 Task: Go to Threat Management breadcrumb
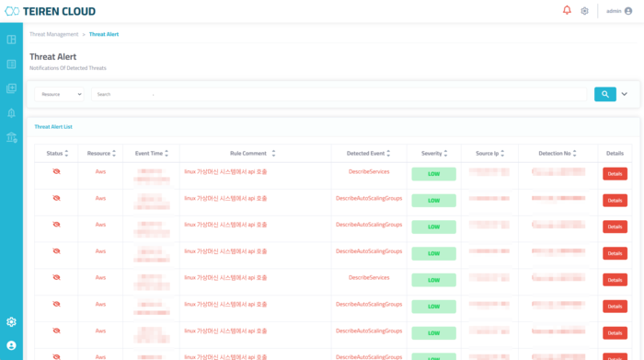[53, 34]
